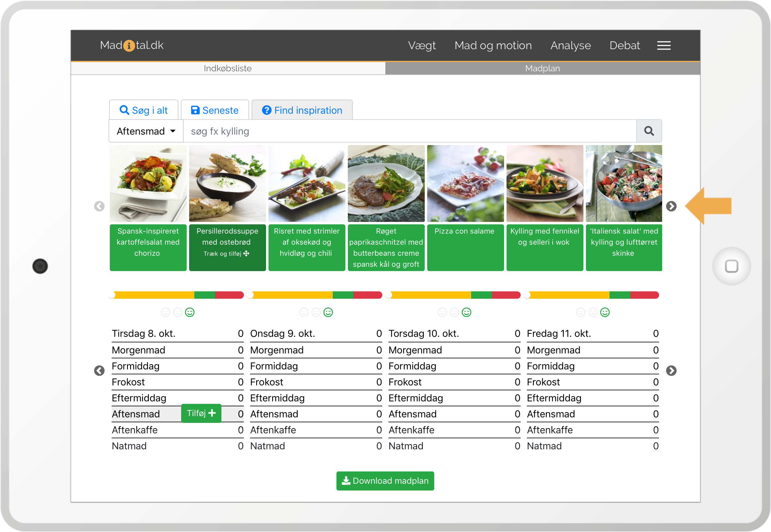Select Frokost row under Tirsdag 8. okt.
The height and width of the screenshot is (532, 771).
(178, 382)
